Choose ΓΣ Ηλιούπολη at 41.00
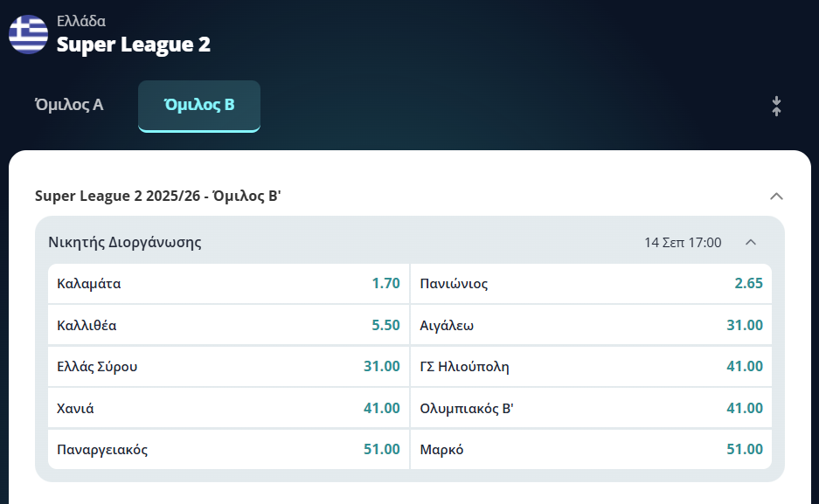Viewport: 819px width, 504px height. click(591, 366)
